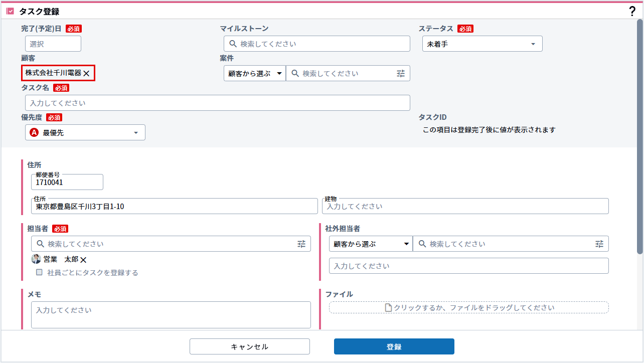Open the 完了(予定)日 date picker field
Screen dimensions: 644x363
53,44
